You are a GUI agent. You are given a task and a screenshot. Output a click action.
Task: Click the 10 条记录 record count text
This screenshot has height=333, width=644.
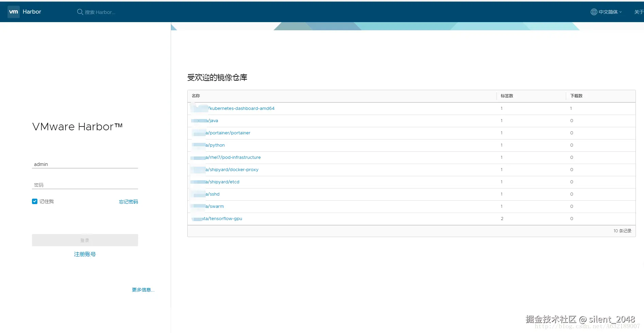point(622,231)
